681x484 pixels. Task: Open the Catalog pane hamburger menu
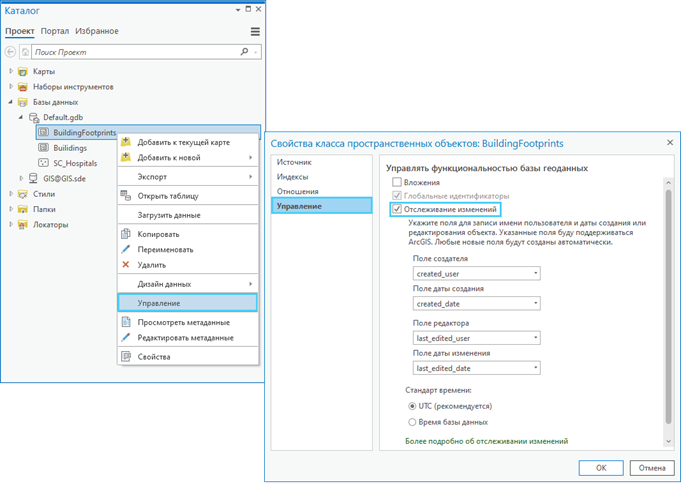(x=255, y=31)
